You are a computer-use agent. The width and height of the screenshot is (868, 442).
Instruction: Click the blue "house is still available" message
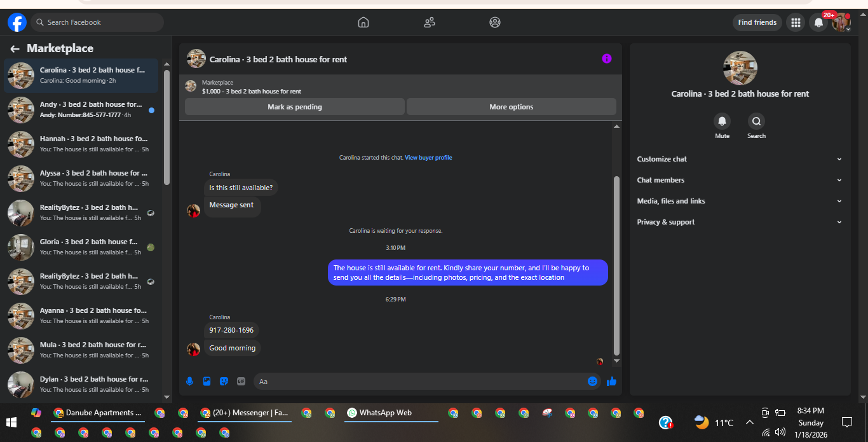pyautogui.click(x=468, y=273)
